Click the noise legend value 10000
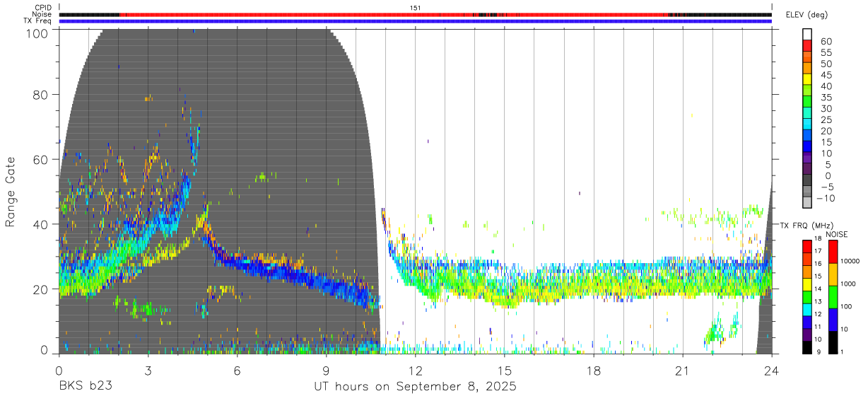 (850, 262)
